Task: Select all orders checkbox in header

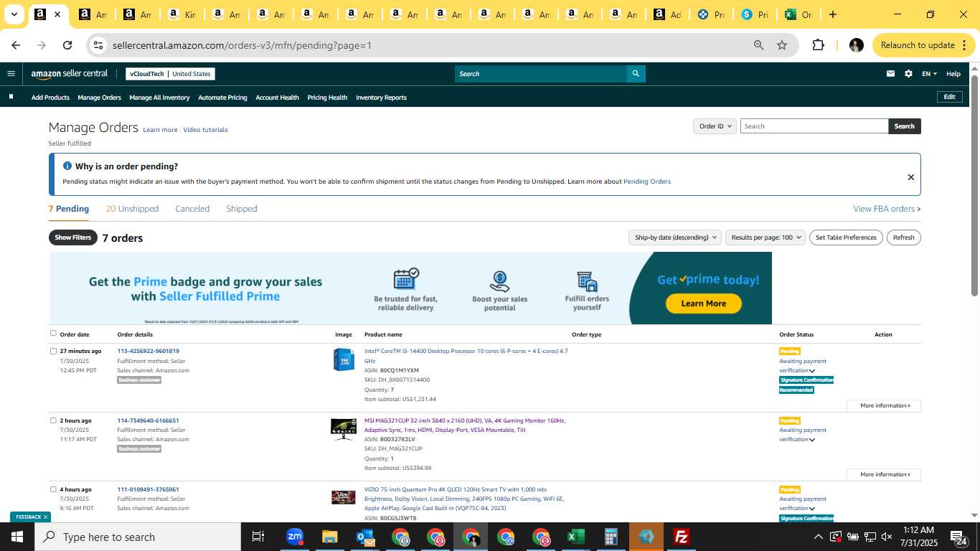Action: tap(53, 333)
